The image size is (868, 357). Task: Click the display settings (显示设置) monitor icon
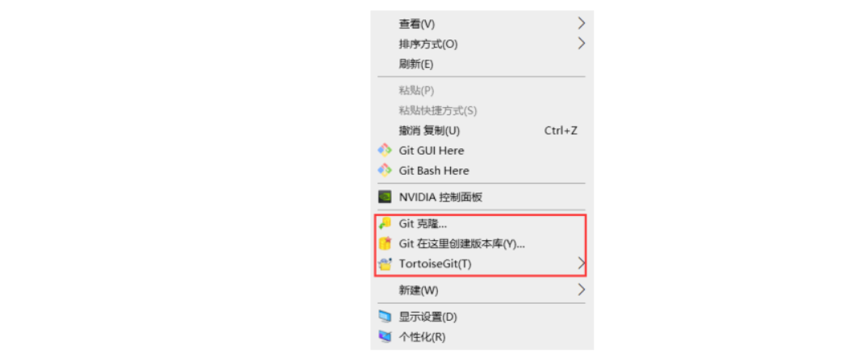385,317
